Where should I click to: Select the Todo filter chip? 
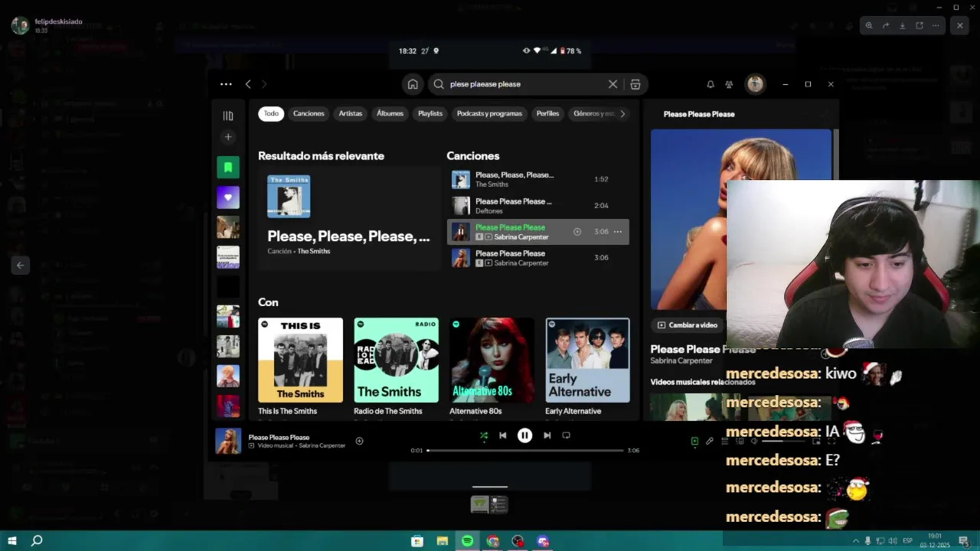coord(271,113)
